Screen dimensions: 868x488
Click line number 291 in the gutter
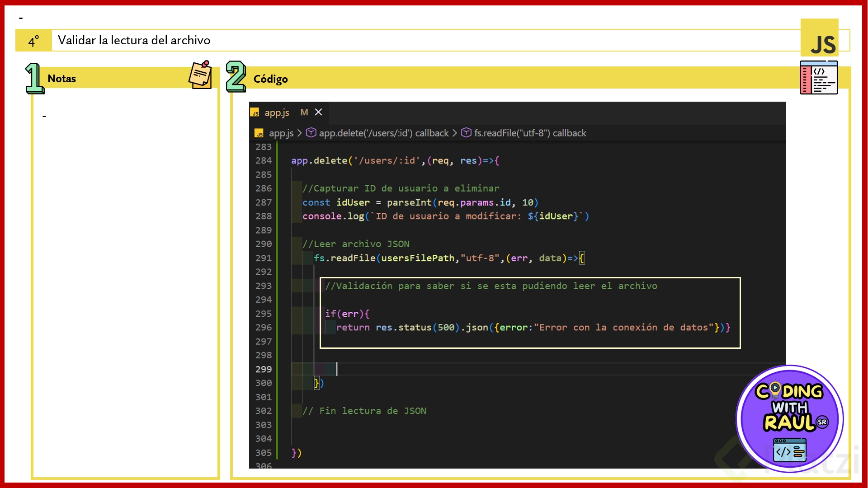(x=263, y=258)
